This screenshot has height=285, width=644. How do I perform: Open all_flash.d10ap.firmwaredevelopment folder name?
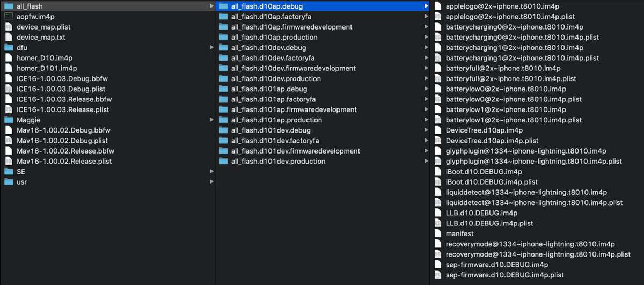(292, 27)
